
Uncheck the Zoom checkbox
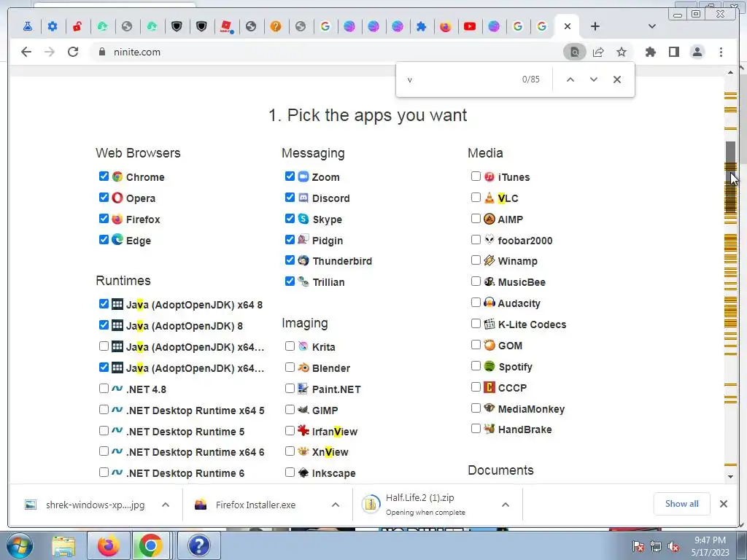pyautogui.click(x=290, y=176)
